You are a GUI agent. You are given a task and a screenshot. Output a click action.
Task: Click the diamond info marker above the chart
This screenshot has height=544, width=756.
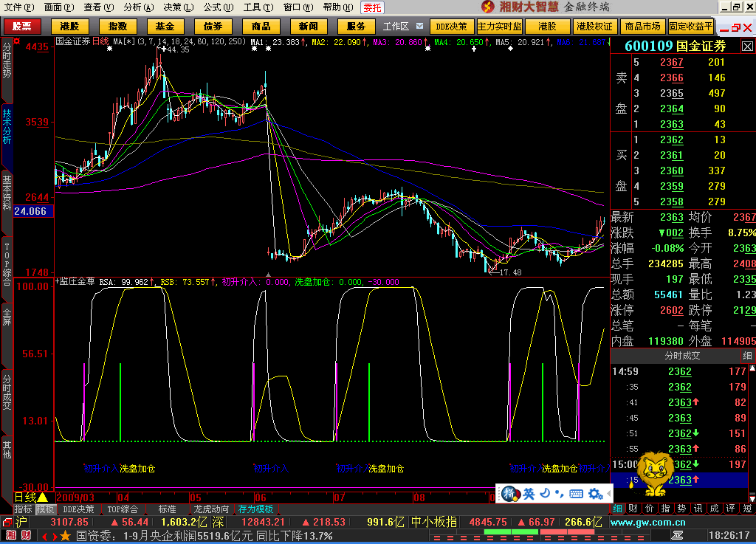(511, 49)
